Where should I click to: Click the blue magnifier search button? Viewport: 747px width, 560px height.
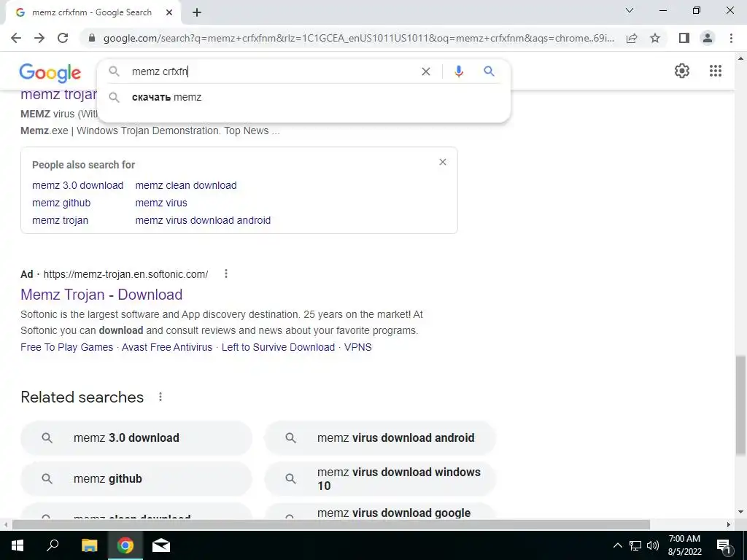pyautogui.click(x=489, y=71)
